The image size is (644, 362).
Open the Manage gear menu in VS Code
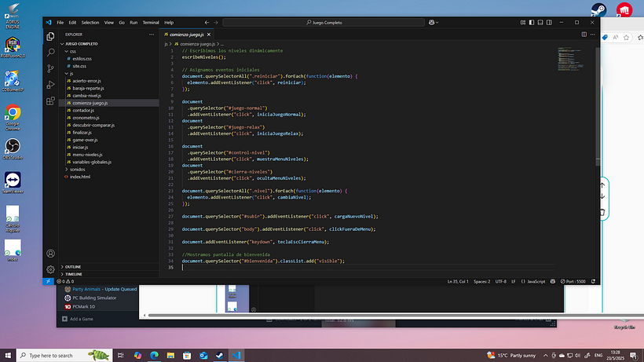[x=50, y=269]
